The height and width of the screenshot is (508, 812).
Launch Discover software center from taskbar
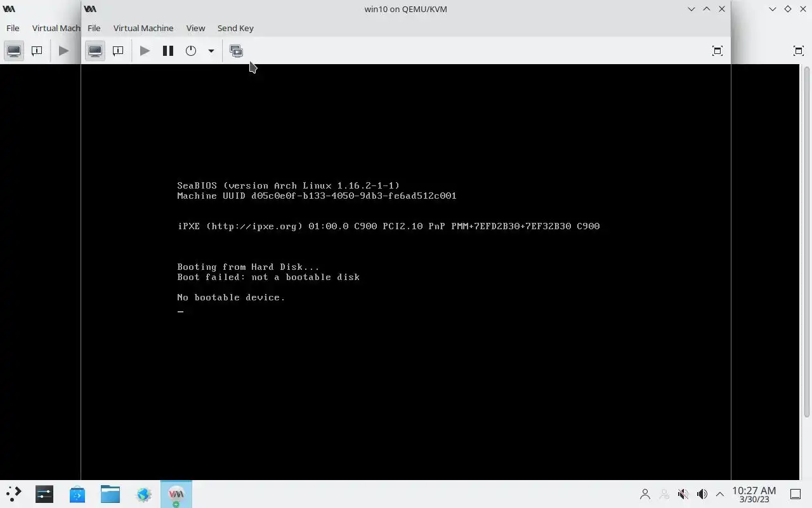(77, 493)
